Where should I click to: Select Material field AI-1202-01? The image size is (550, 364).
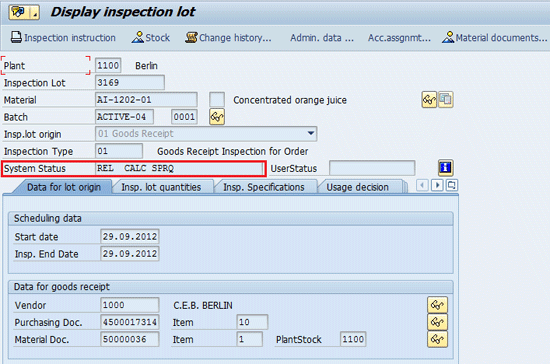pyautogui.click(x=146, y=100)
